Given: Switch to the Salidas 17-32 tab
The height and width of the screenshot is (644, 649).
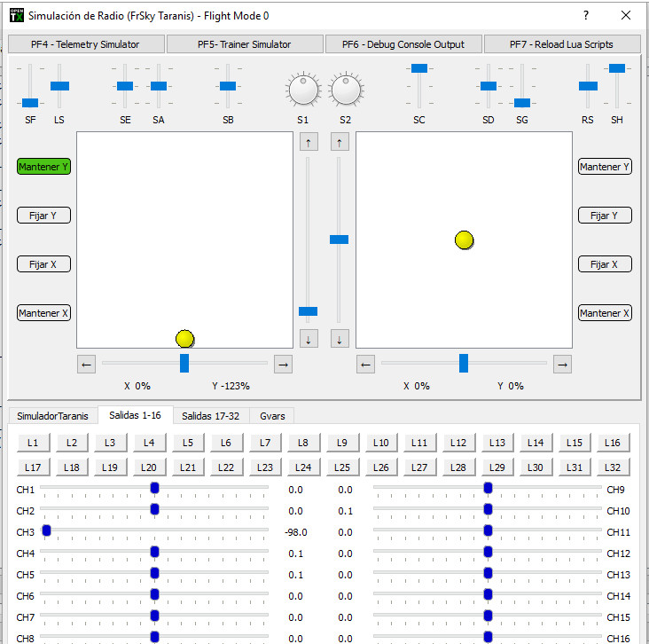Looking at the screenshot, I should coord(210,416).
